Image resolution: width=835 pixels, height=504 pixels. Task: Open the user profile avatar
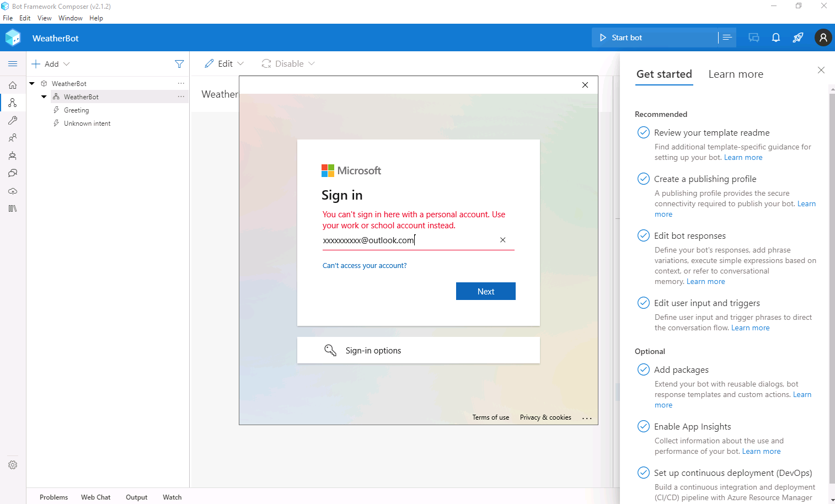coord(823,37)
